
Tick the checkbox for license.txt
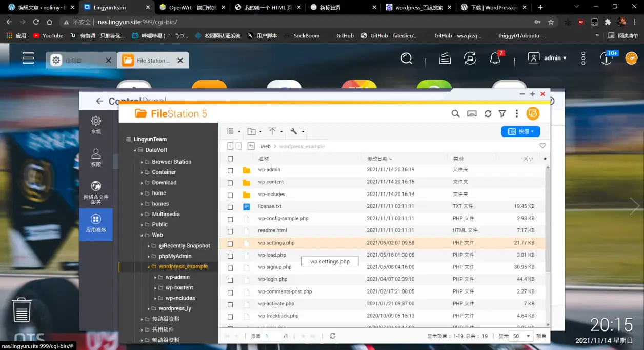pyautogui.click(x=230, y=207)
